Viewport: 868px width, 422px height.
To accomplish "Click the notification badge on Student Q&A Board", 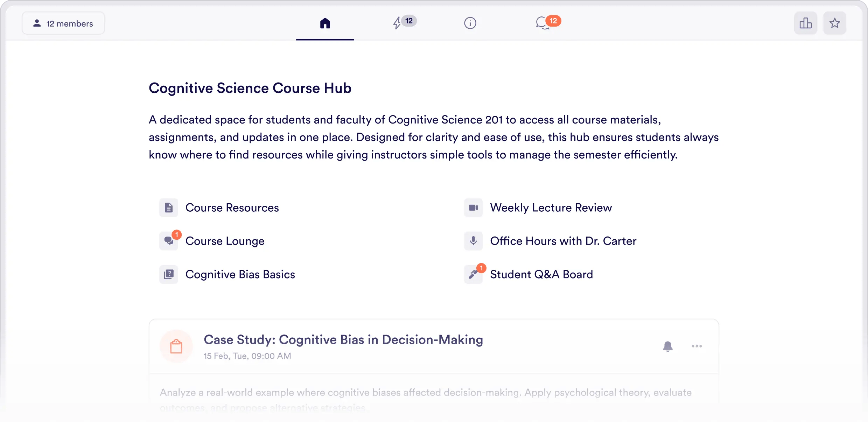I will point(481,268).
